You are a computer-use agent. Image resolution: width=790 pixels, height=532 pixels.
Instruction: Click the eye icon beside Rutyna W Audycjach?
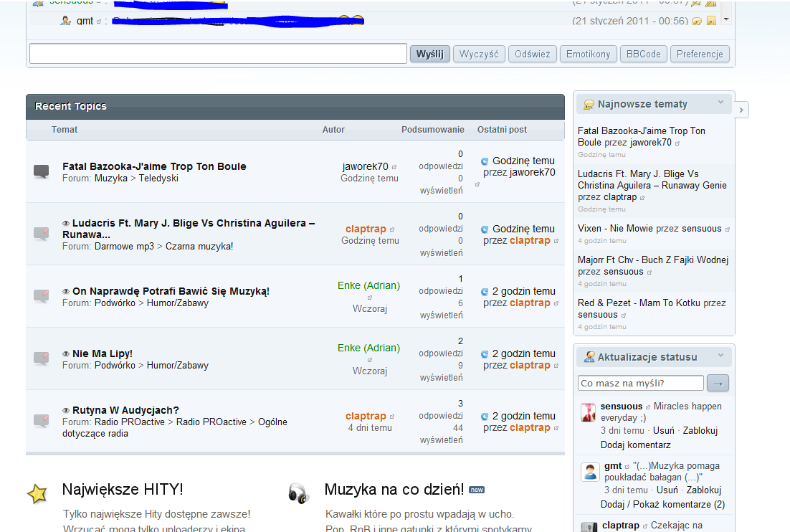coord(66,411)
